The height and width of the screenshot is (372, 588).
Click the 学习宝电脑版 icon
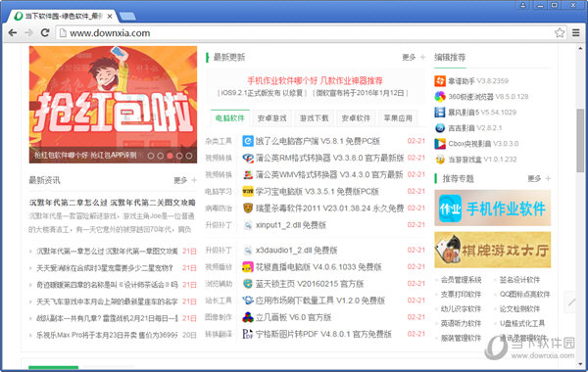click(248, 192)
